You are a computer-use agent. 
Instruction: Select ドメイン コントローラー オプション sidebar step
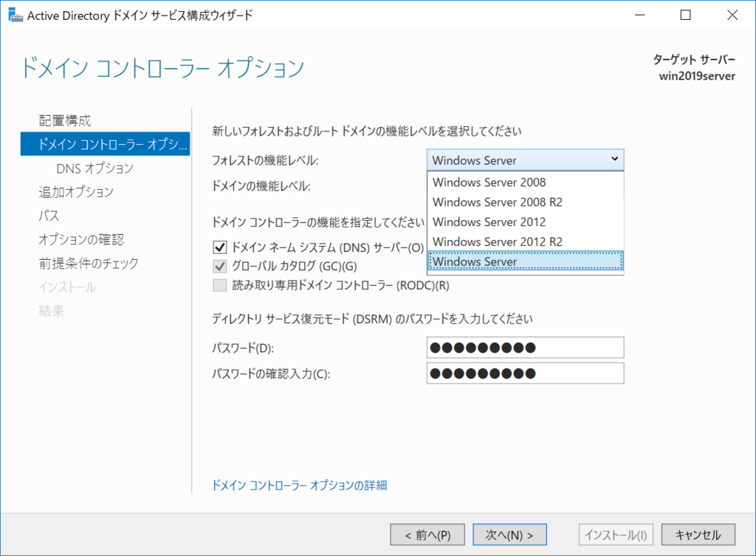(105, 144)
